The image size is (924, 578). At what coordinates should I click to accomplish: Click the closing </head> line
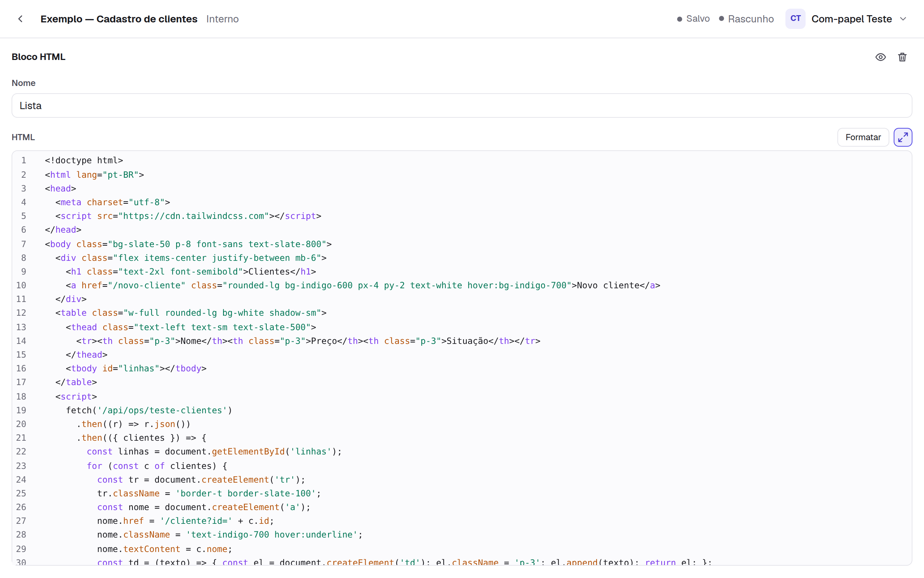[63, 230]
